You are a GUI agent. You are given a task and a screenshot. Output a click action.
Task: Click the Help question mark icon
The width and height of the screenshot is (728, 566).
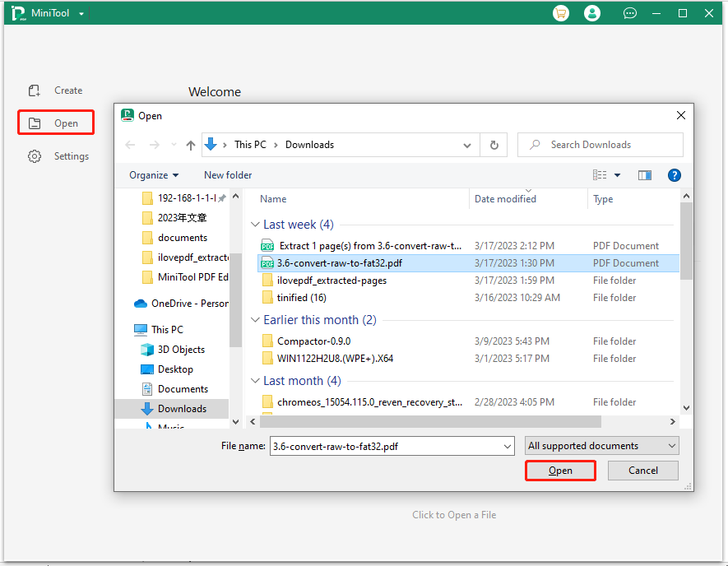tap(674, 174)
